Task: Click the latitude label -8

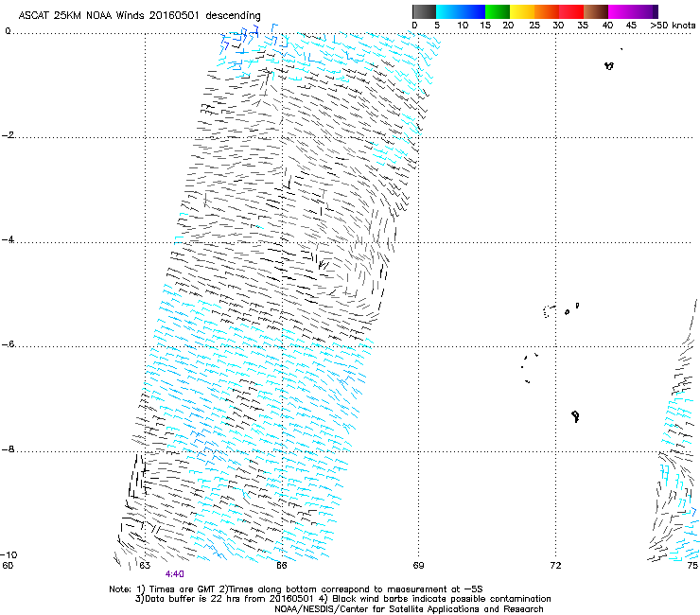Action: click(x=8, y=449)
